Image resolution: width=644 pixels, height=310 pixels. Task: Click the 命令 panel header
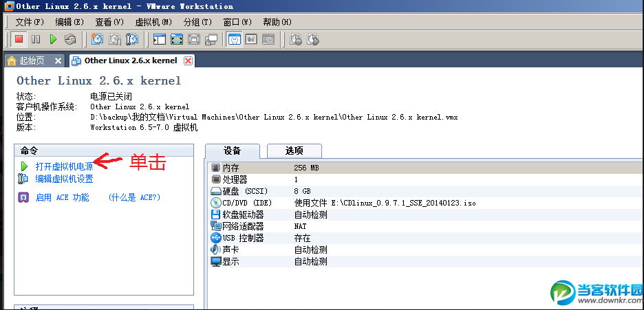(x=103, y=151)
